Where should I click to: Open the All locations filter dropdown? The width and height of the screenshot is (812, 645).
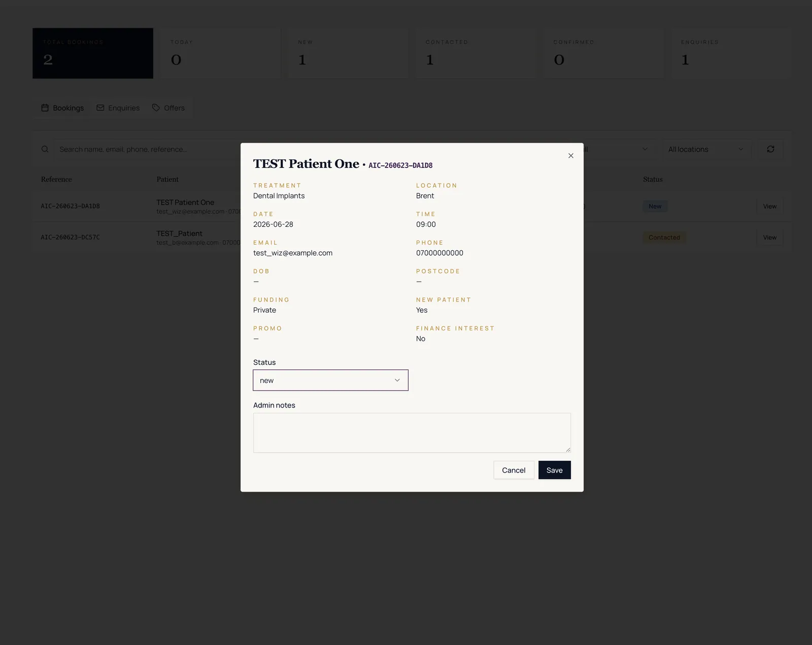706,149
